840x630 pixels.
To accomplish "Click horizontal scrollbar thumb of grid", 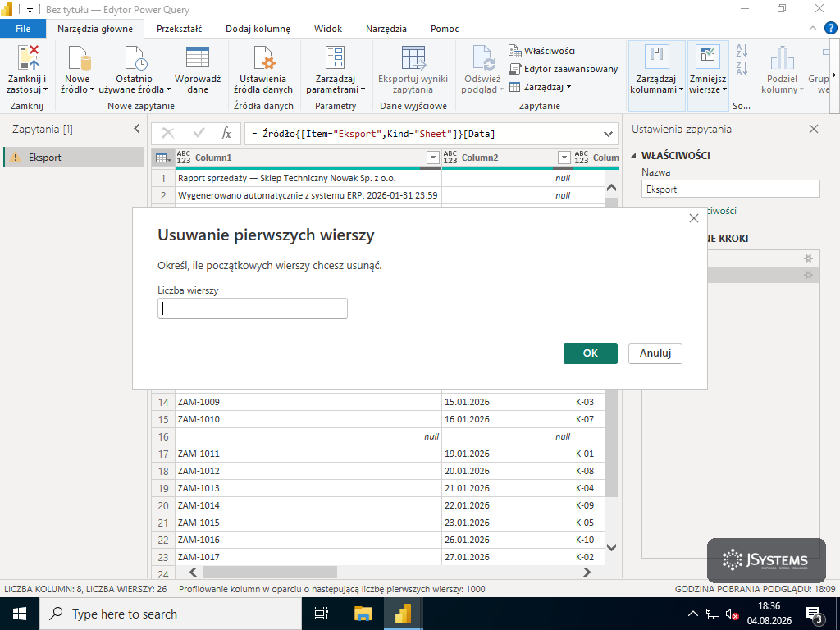I will 270,572.
